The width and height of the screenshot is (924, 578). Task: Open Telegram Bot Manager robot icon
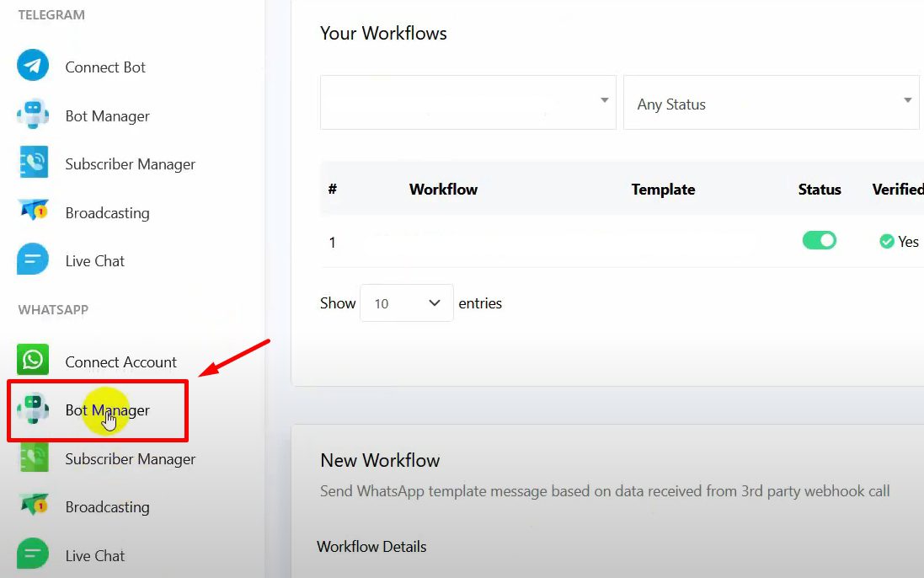(33, 115)
